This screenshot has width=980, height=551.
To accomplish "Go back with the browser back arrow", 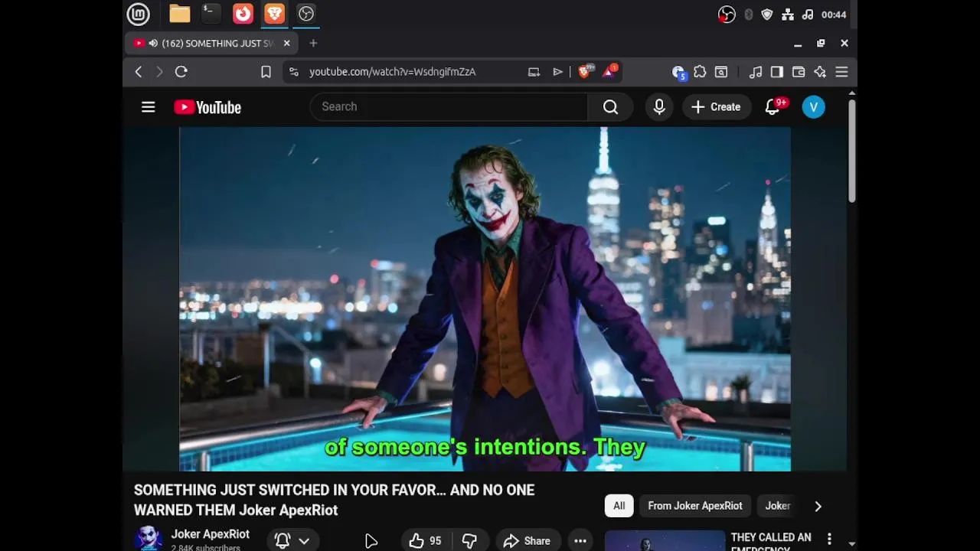I will [139, 72].
